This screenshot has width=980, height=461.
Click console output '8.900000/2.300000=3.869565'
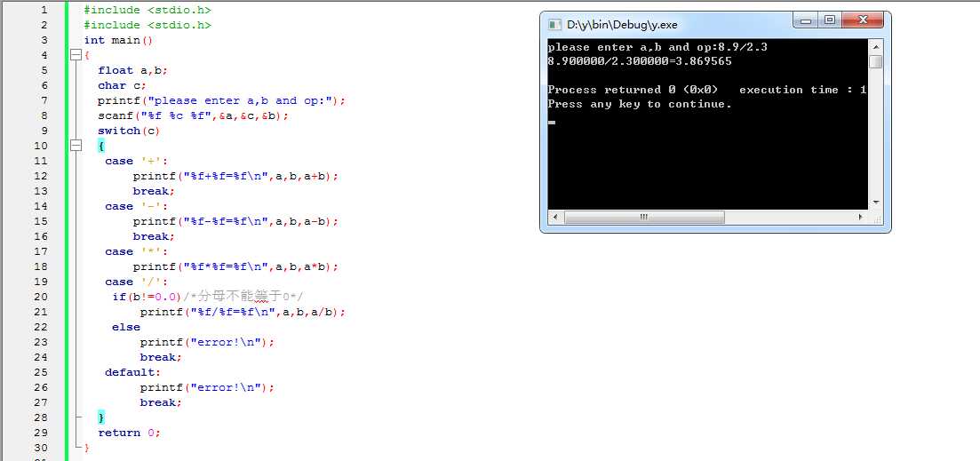point(640,61)
